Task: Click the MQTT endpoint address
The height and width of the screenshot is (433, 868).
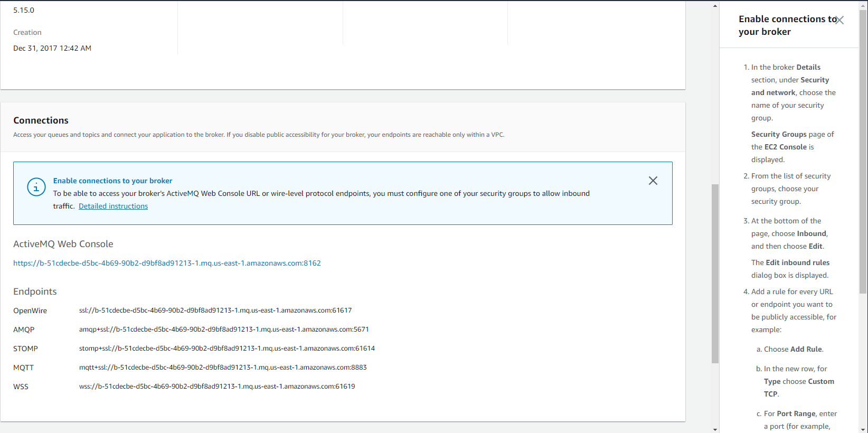Action: (x=222, y=368)
